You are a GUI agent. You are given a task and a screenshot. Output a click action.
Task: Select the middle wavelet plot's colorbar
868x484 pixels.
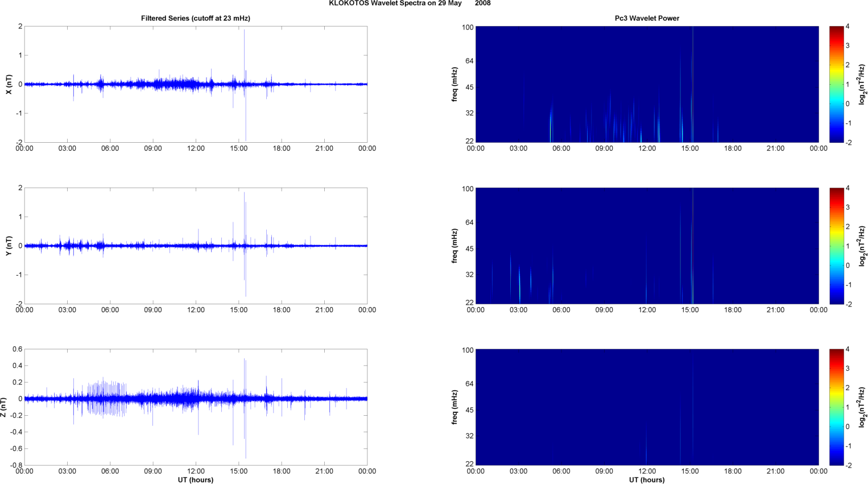point(836,246)
